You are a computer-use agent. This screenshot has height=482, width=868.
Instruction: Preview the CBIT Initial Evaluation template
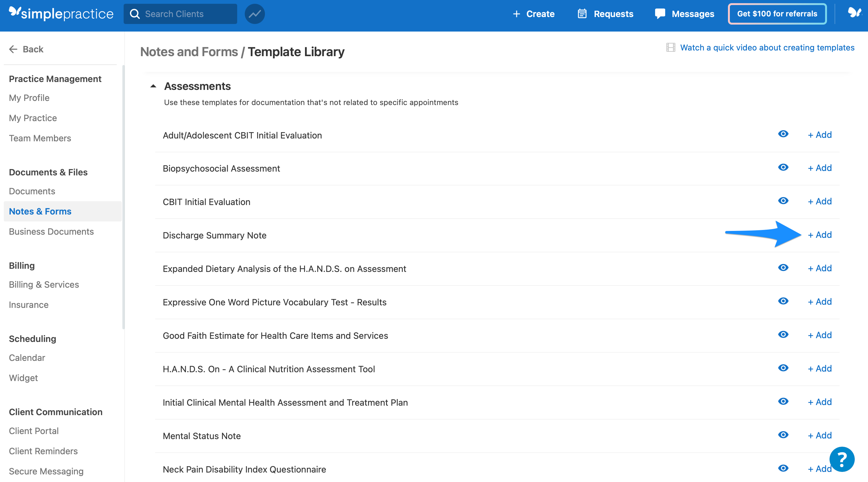pyautogui.click(x=783, y=201)
